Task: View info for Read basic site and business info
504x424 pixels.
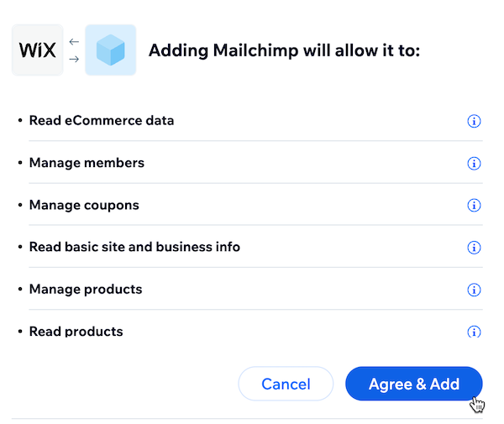Action: coord(474,248)
